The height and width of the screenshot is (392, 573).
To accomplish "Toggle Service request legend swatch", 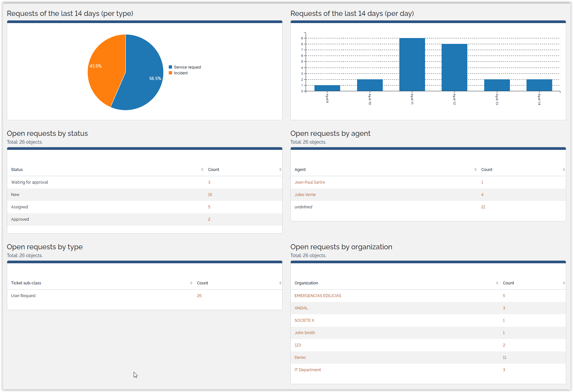I will (170, 67).
